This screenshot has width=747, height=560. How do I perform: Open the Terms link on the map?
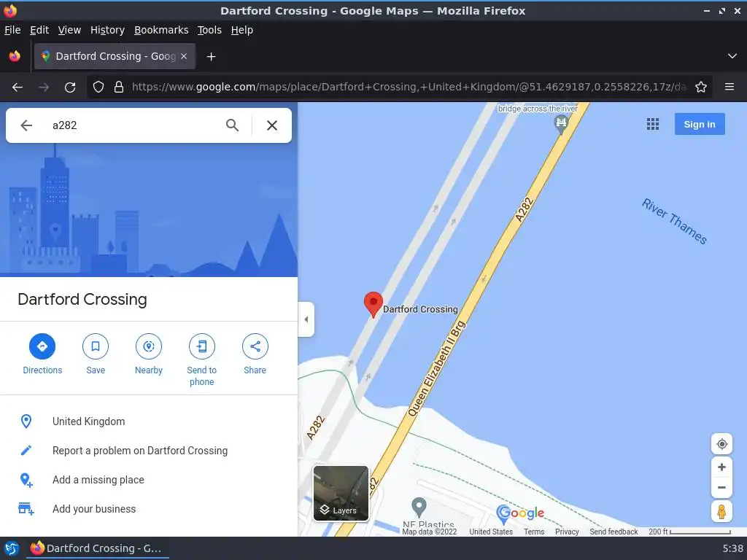click(x=534, y=532)
